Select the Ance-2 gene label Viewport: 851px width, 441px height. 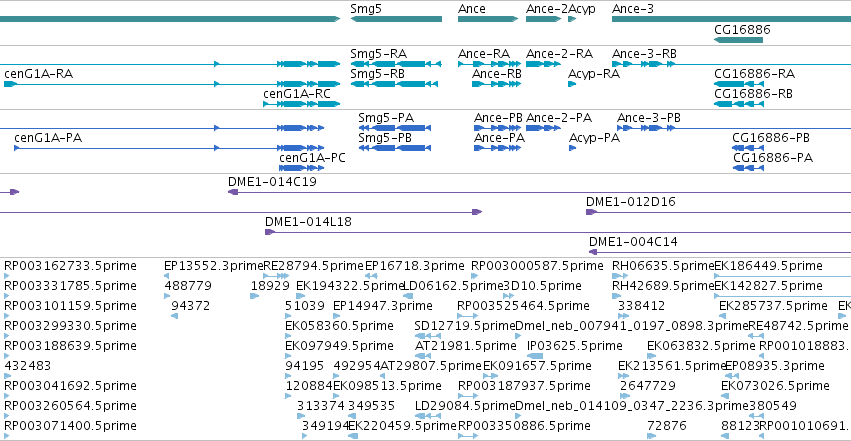[x=547, y=9]
